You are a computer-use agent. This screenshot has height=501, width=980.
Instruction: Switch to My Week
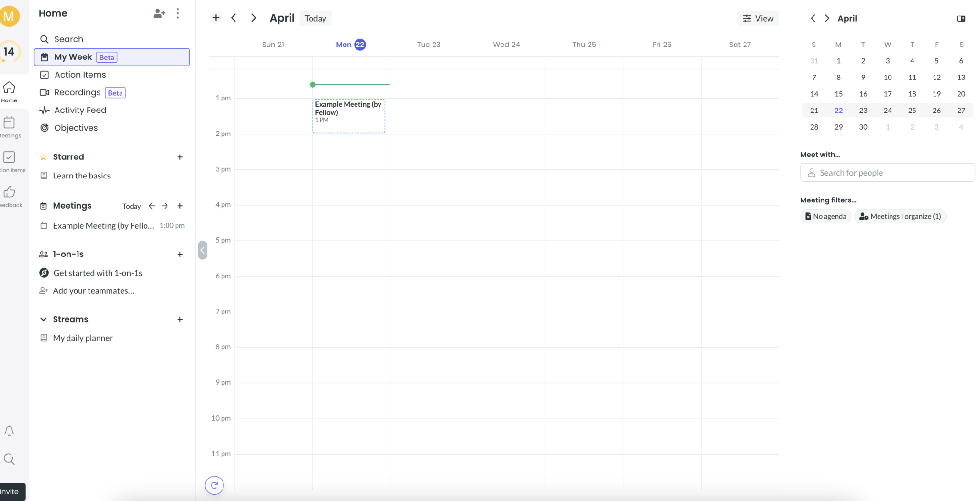pyautogui.click(x=73, y=56)
